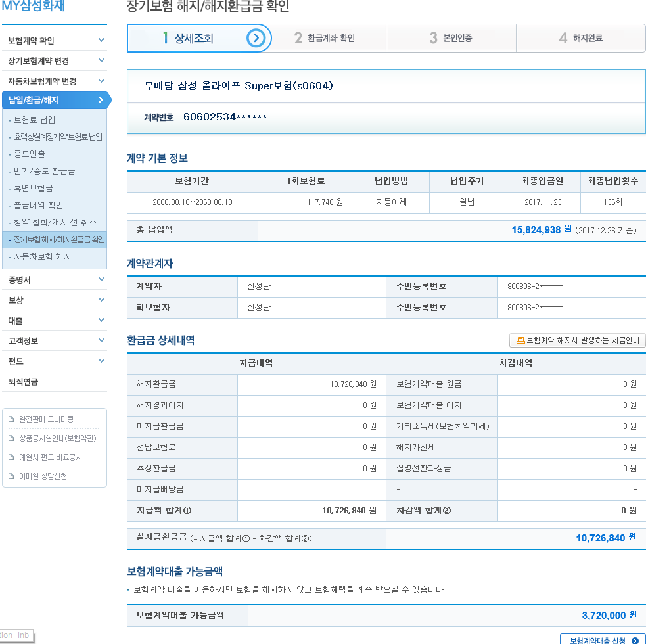Click the document icon beside 완전판매 모니터링
Screen dimensions: 646x644
click(11, 419)
